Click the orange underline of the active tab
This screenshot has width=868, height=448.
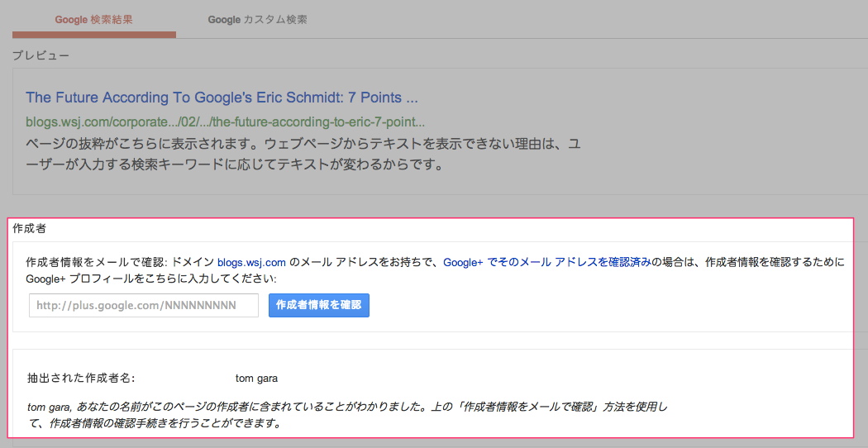pyautogui.click(x=93, y=35)
